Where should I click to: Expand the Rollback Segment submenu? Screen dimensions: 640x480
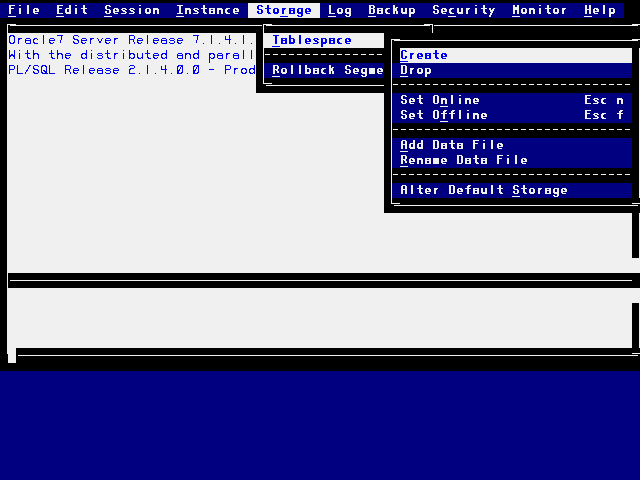(x=327, y=70)
